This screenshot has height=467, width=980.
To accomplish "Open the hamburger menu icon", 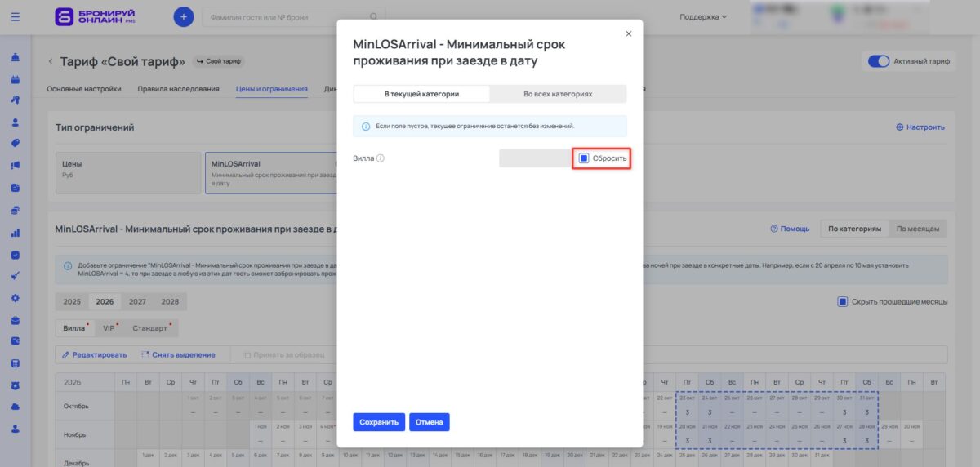I will tap(16, 16).
